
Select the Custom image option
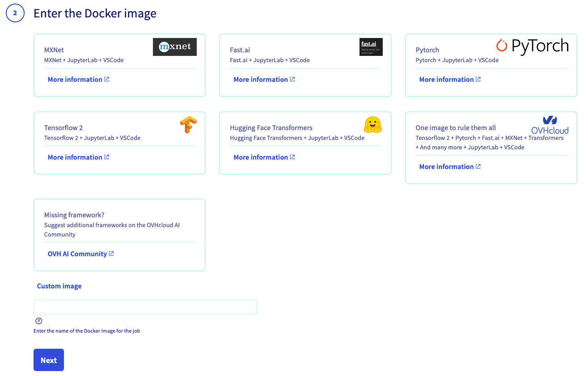[59, 286]
